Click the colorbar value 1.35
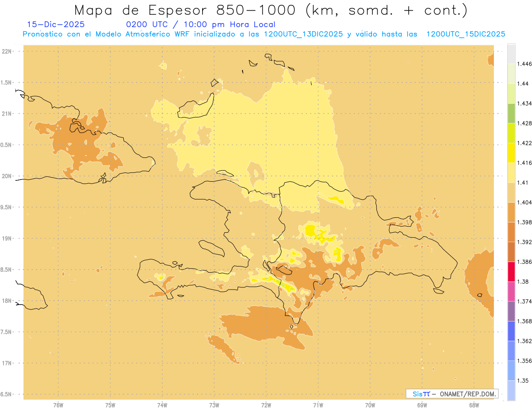Image resolution: width=532 pixels, height=411 pixels. (523, 380)
